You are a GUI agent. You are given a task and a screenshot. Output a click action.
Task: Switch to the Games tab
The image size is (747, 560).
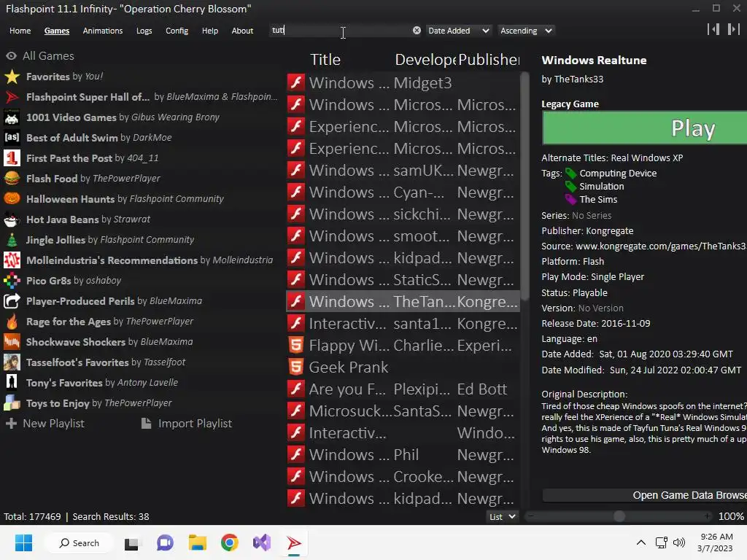(57, 31)
